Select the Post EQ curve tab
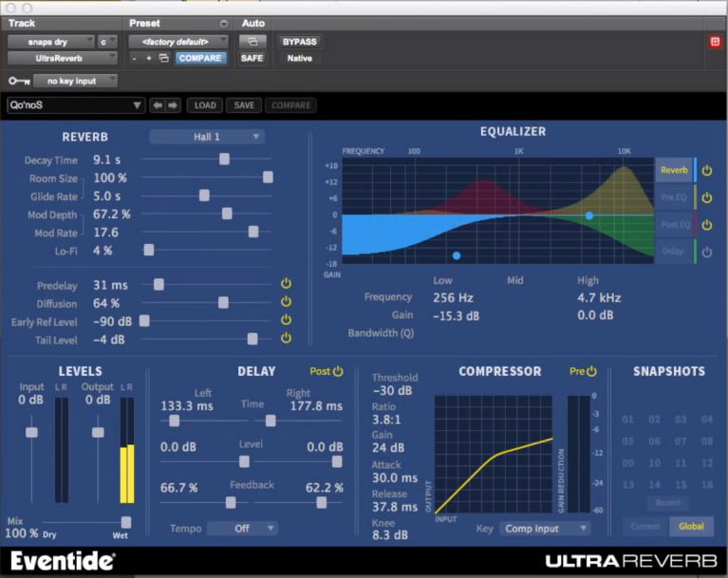The height and width of the screenshot is (578, 728). [x=674, y=225]
